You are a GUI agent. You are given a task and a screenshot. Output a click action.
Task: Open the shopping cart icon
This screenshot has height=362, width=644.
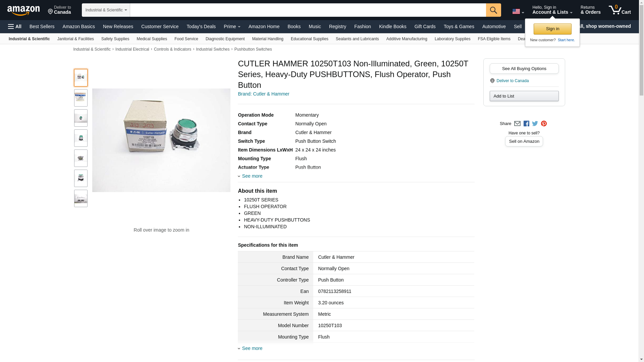(x=620, y=10)
